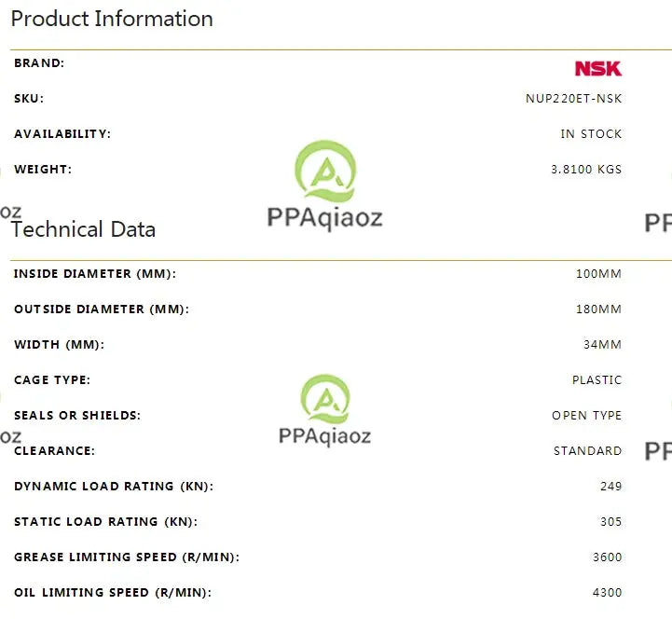Click the 3.8100 KGS weight value
Viewport: 672px width, 619px height.
coord(586,170)
